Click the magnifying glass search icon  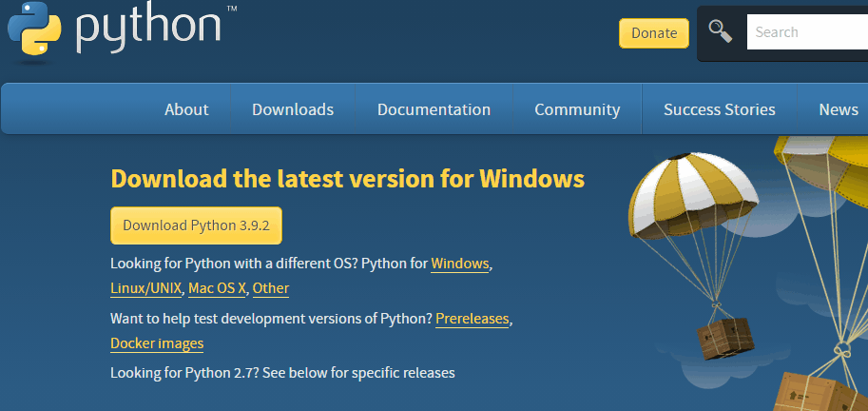(x=721, y=31)
